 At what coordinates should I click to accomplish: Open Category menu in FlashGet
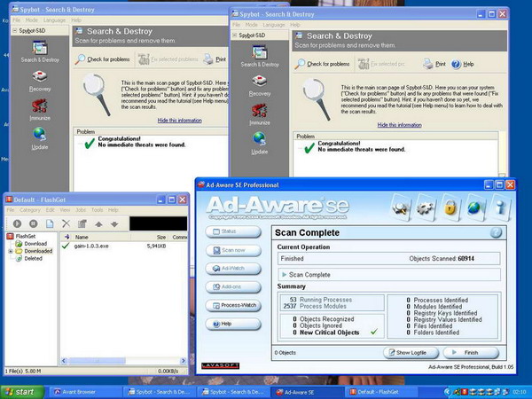(30, 210)
